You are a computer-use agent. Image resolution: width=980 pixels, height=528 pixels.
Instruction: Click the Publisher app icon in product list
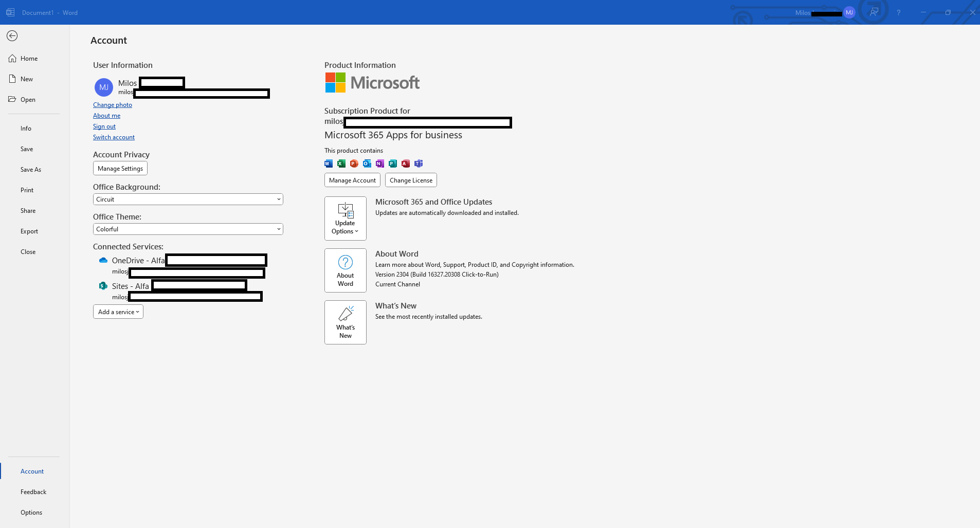[393, 163]
